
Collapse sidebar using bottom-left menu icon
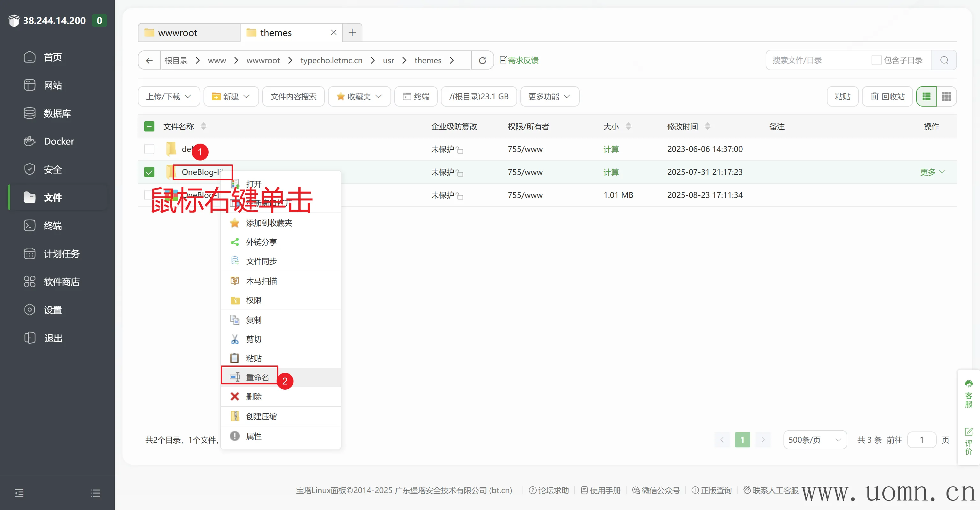pyautogui.click(x=19, y=493)
